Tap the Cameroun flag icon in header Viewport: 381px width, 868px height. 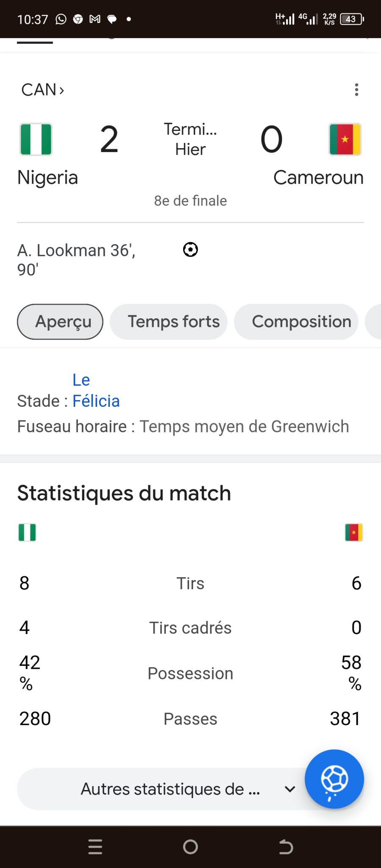click(x=345, y=139)
